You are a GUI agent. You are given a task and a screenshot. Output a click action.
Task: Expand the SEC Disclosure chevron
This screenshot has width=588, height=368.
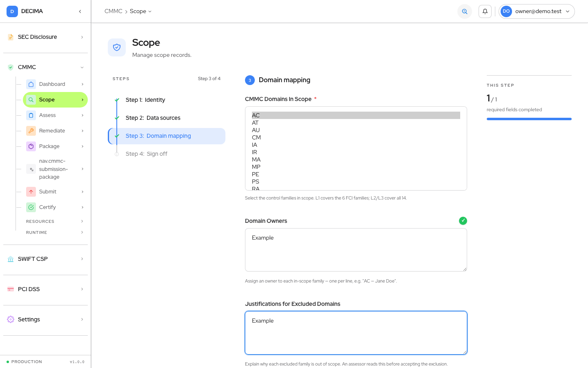82,37
